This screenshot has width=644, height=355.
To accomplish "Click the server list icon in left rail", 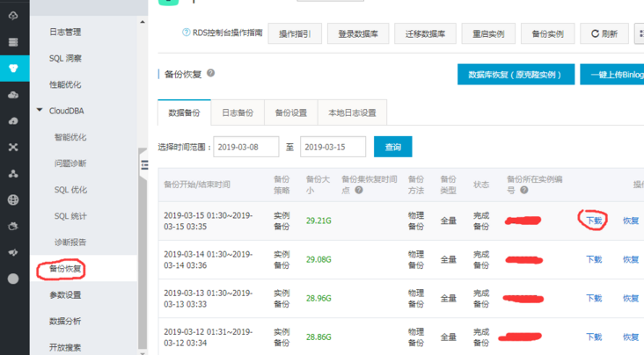I will click(13, 41).
